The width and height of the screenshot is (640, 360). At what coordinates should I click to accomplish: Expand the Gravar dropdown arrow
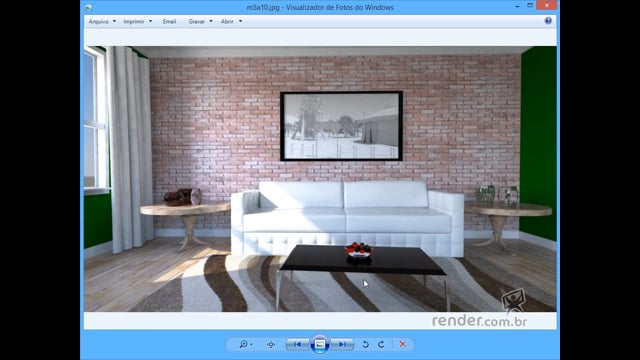tap(211, 21)
